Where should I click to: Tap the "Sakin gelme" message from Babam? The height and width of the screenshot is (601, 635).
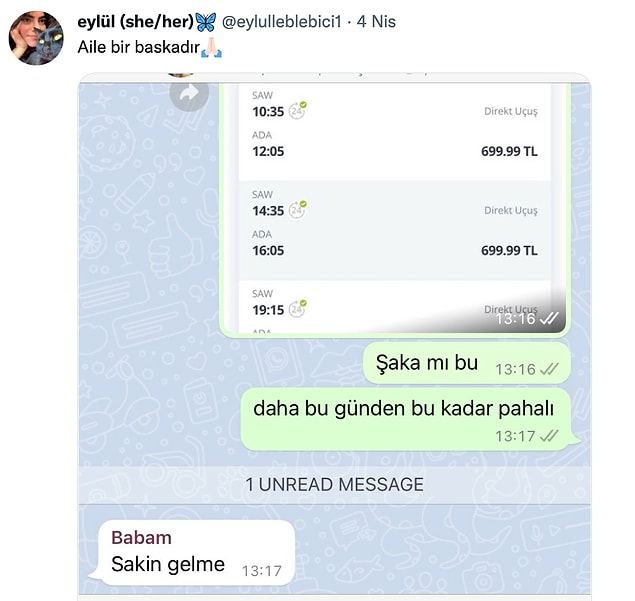pos(196,553)
